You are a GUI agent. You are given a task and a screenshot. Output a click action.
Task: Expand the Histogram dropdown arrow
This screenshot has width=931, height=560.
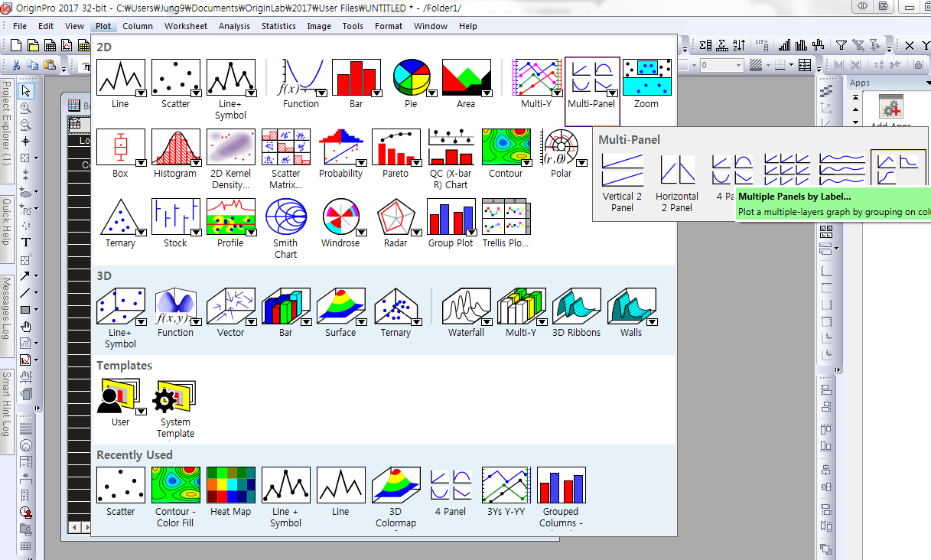[196, 162]
